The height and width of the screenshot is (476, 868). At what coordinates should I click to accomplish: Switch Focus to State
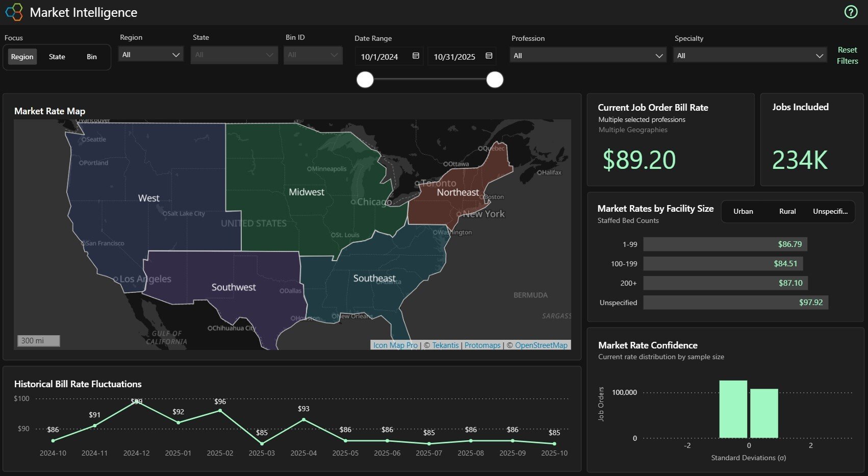tap(57, 57)
